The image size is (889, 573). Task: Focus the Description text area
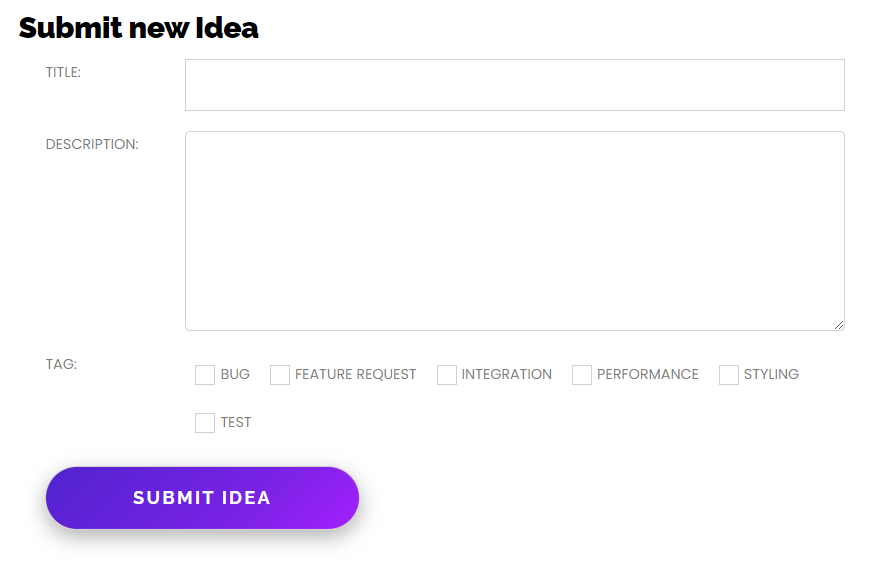514,230
